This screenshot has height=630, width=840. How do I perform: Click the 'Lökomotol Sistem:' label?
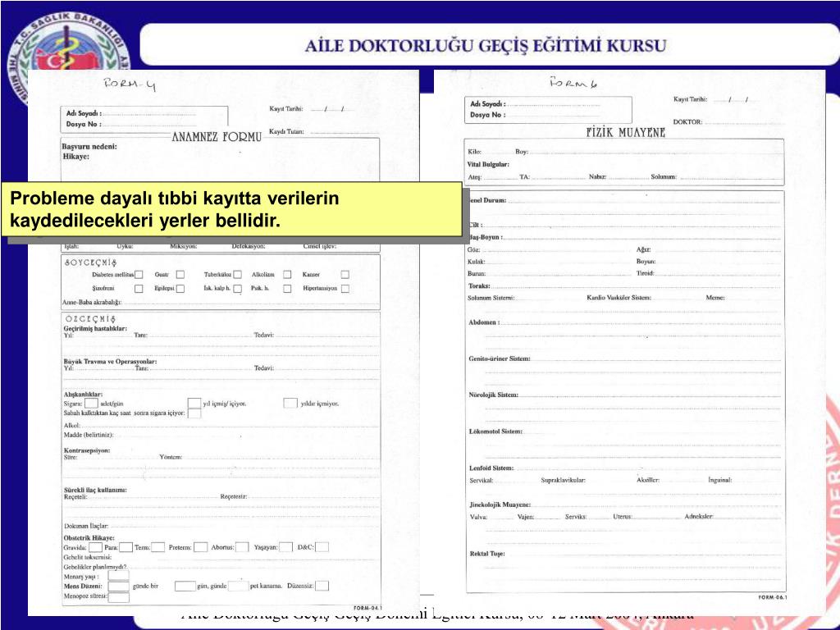495,431
